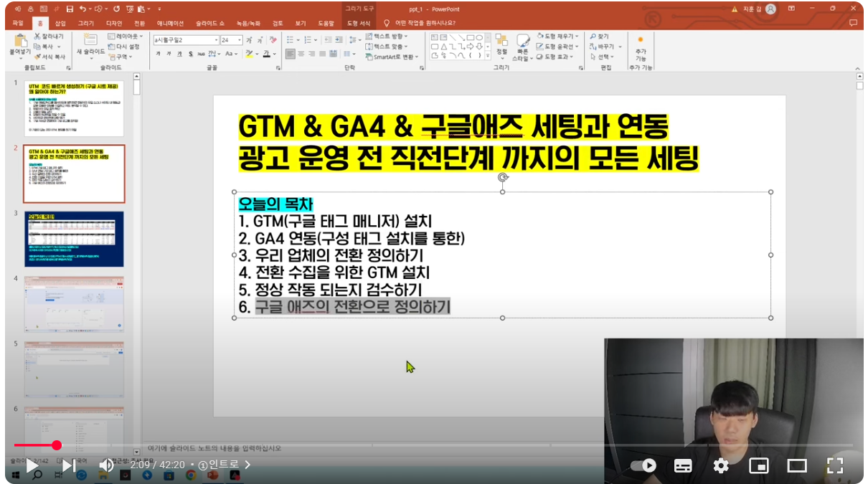Click the Save icon in Quick Access toolbar
The image size is (868, 484).
[69, 9]
